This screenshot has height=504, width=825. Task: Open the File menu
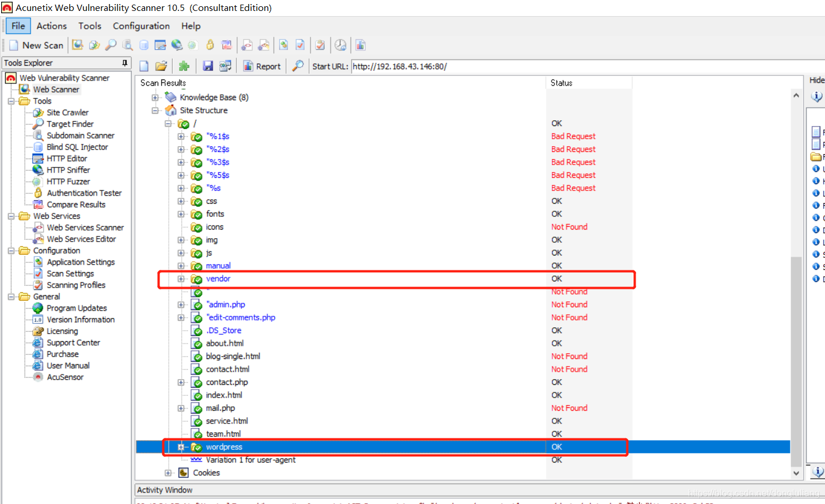[x=18, y=26]
